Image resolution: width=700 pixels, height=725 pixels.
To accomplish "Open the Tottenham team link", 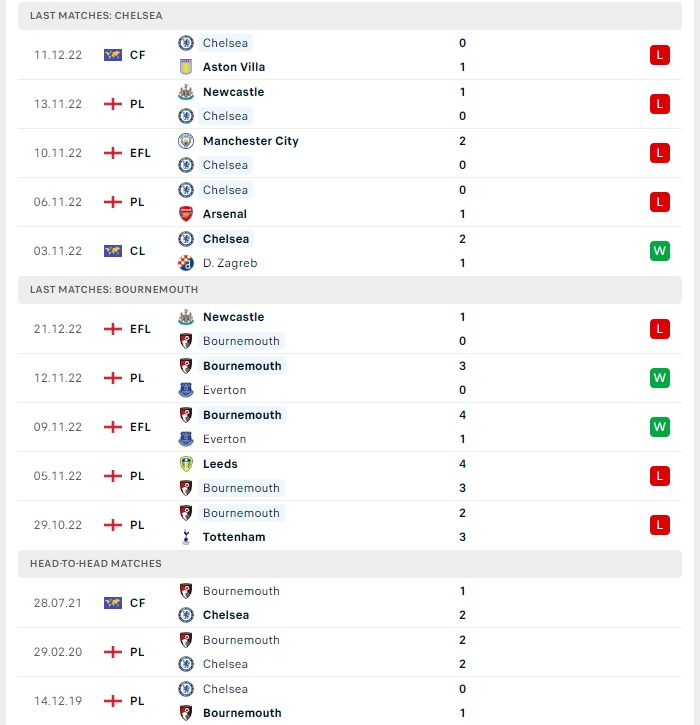I will click(x=234, y=537).
